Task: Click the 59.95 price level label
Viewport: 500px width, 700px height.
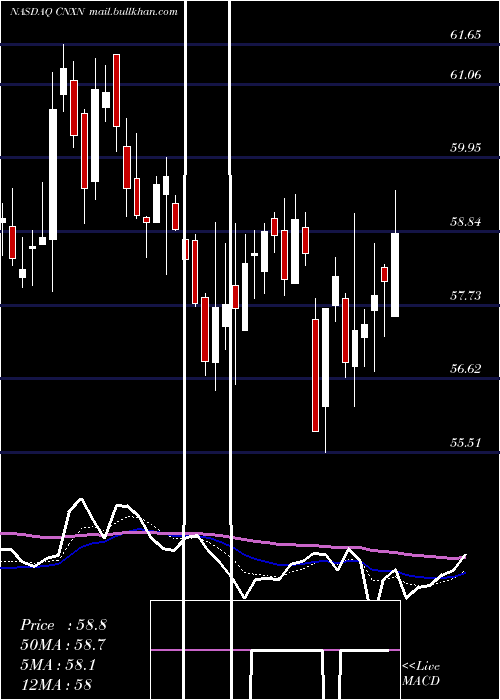Action: point(466,147)
